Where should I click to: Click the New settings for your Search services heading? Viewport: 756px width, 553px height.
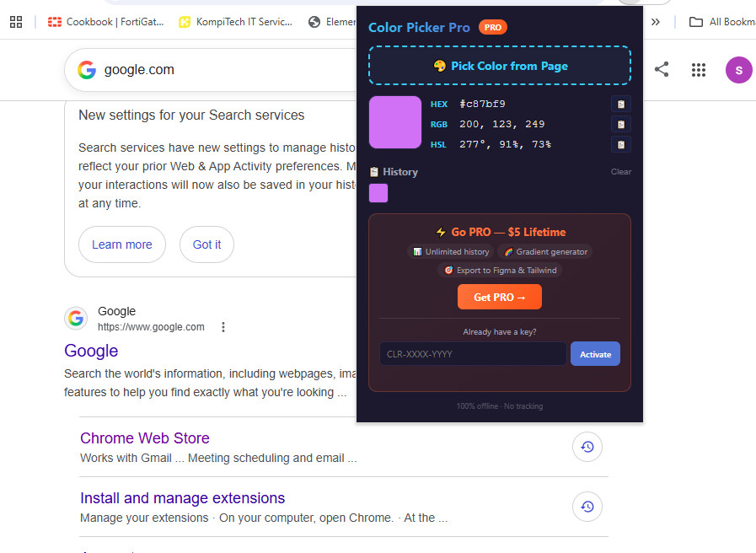191,115
